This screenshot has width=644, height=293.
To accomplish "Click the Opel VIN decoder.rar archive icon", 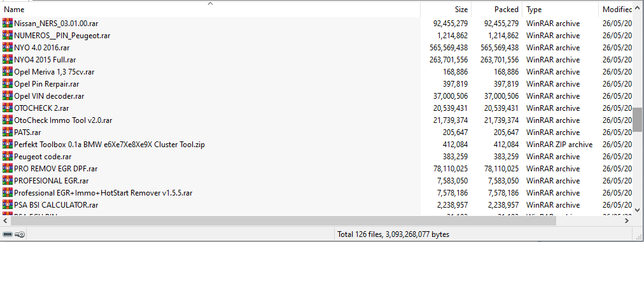I will pos(8,96).
